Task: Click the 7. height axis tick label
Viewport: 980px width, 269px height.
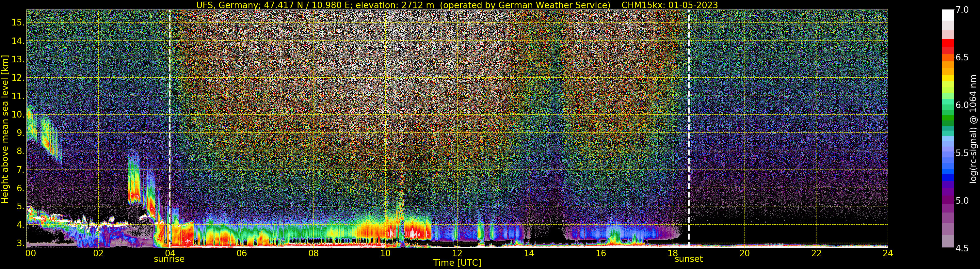Action: [21, 170]
